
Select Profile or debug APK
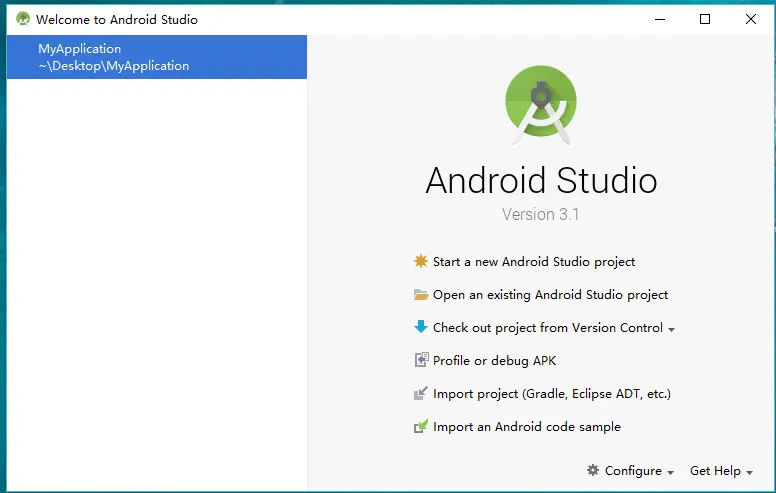coord(494,361)
